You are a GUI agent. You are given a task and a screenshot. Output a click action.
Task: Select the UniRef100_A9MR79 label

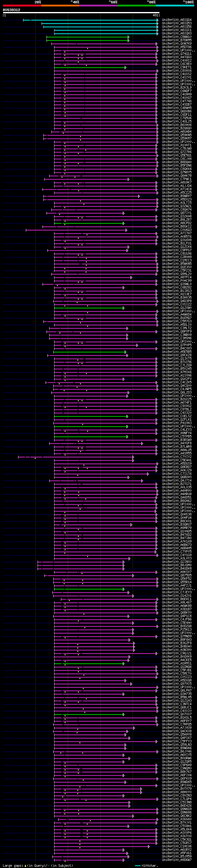coord(176,528)
